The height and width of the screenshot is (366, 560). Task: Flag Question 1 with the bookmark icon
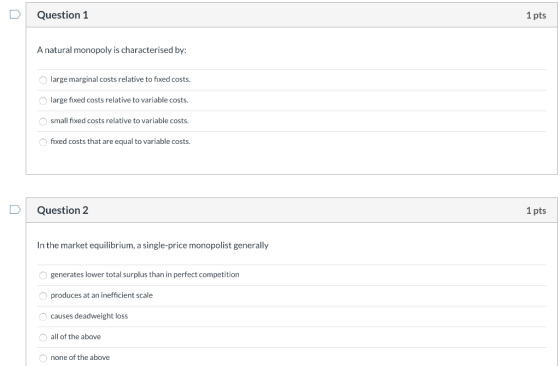pos(15,15)
